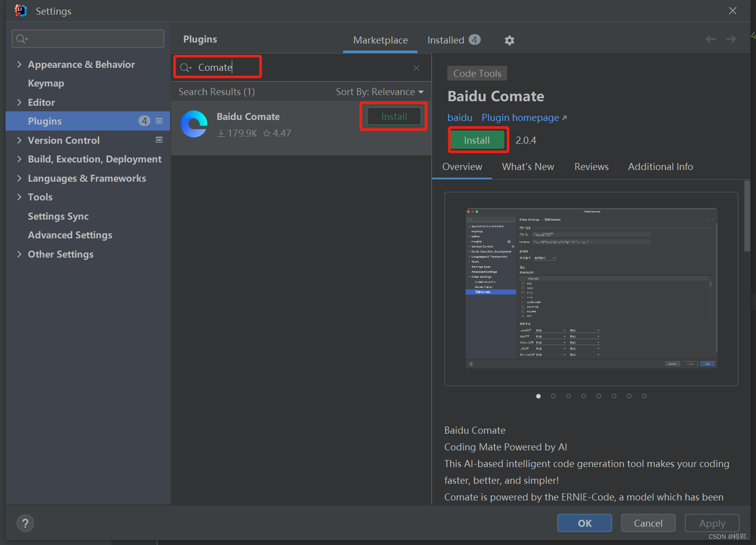Screen dimensions: 756x545
Task: Select the fifth screenshot carousel dot
Action: pyautogui.click(x=599, y=396)
